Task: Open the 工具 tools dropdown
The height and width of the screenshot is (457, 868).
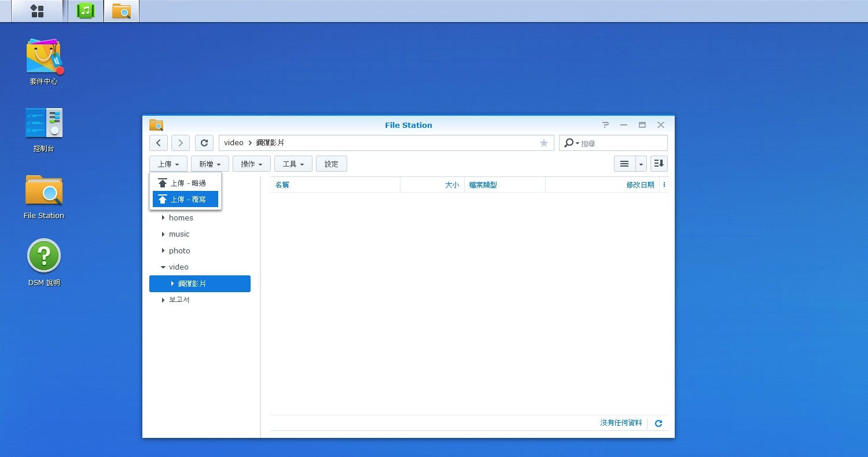Action: coord(293,164)
